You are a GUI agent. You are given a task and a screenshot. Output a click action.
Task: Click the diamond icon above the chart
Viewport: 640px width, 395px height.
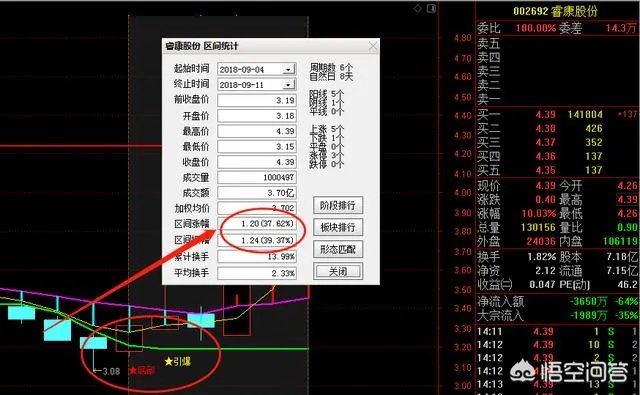418,9
